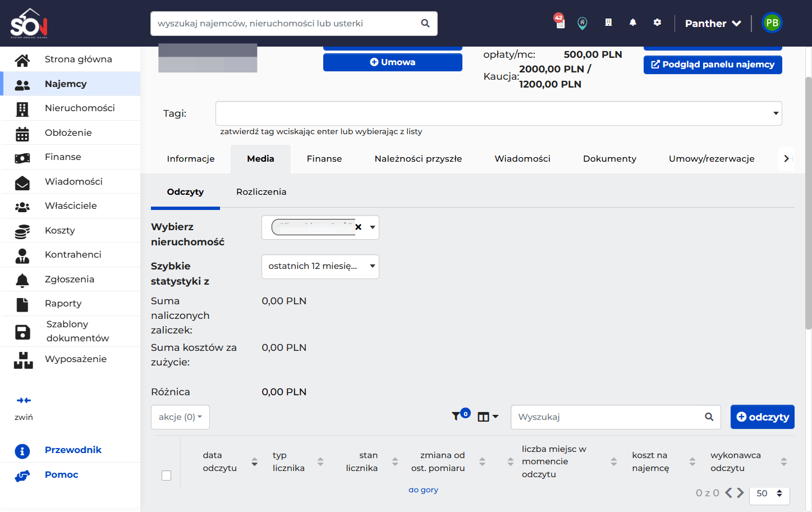The image size is (812, 512).
Task: Open Nieruchomości in the sidebar
Action: click(70, 108)
